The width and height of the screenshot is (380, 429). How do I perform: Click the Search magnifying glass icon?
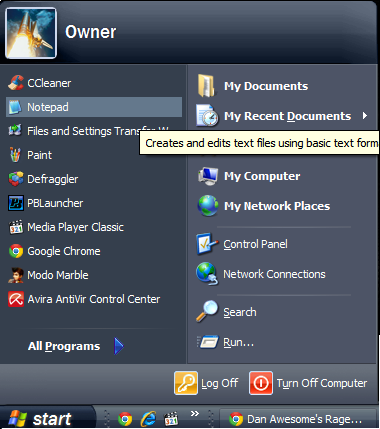point(207,311)
